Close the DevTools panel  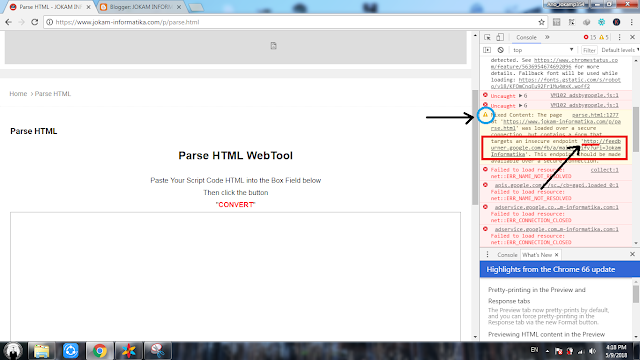pyautogui.click(x=632, y=37)
